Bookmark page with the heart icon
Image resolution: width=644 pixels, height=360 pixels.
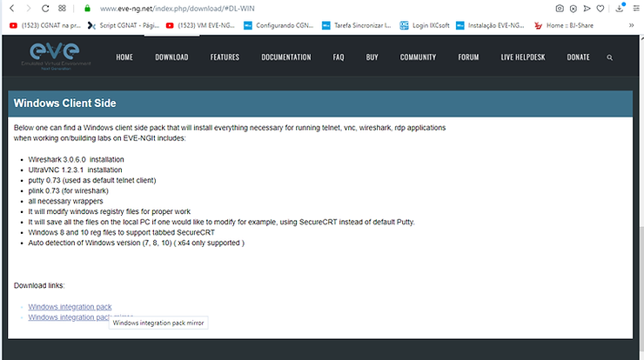point(600,8)
